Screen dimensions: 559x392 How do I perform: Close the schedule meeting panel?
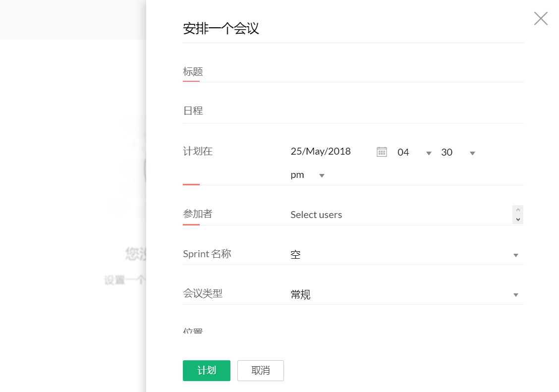click(541, 18)
